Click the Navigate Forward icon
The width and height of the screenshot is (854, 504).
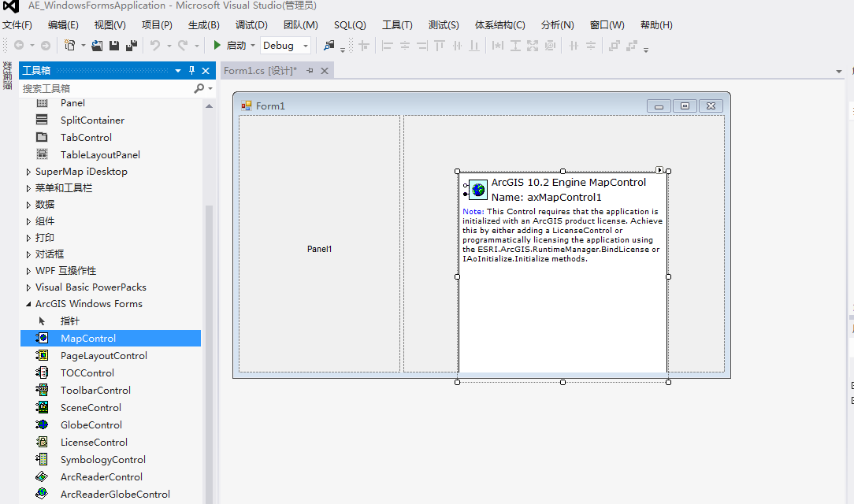point(46,46)
